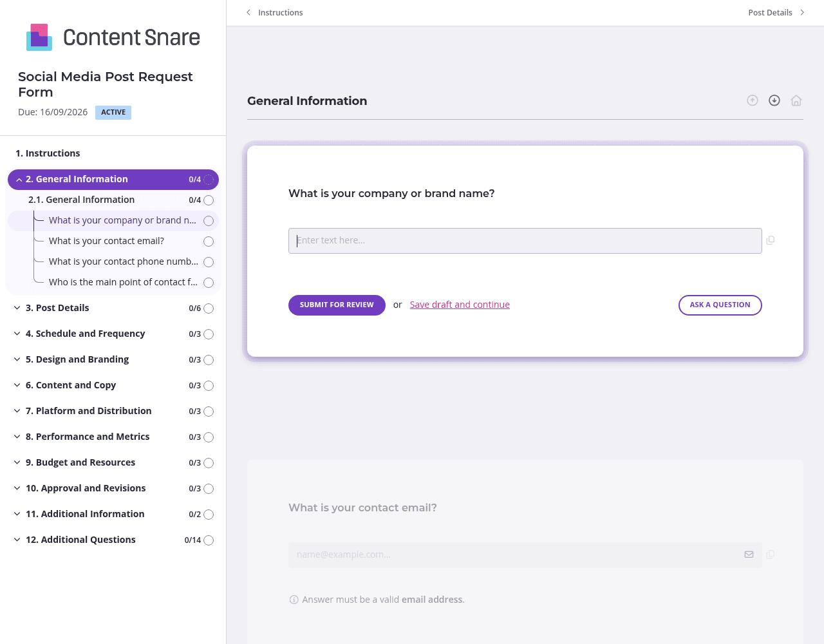
Task: Click info icon next to email validation note
Action: coord(294,600)
